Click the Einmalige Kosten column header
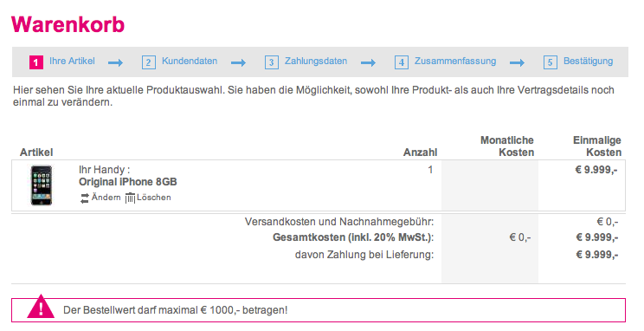 click(x=597, y=146)
